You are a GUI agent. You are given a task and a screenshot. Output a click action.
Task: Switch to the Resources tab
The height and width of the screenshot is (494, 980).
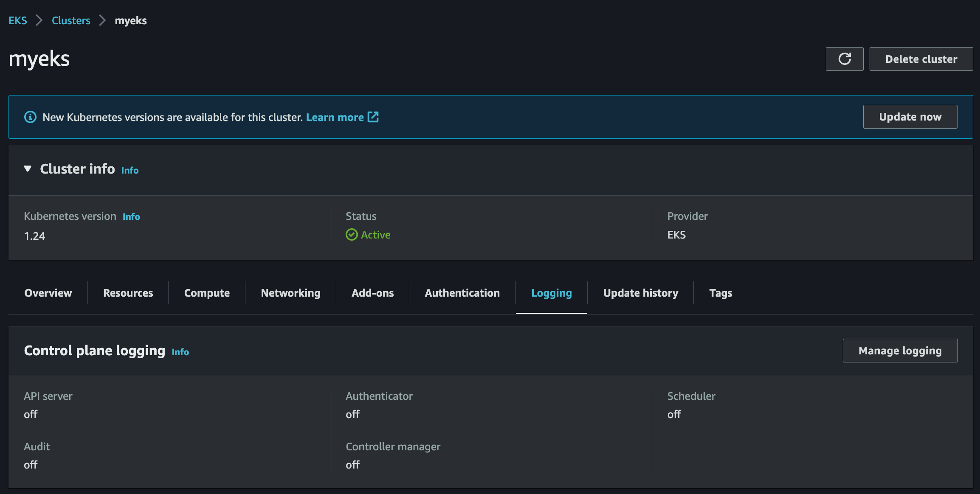128,293
